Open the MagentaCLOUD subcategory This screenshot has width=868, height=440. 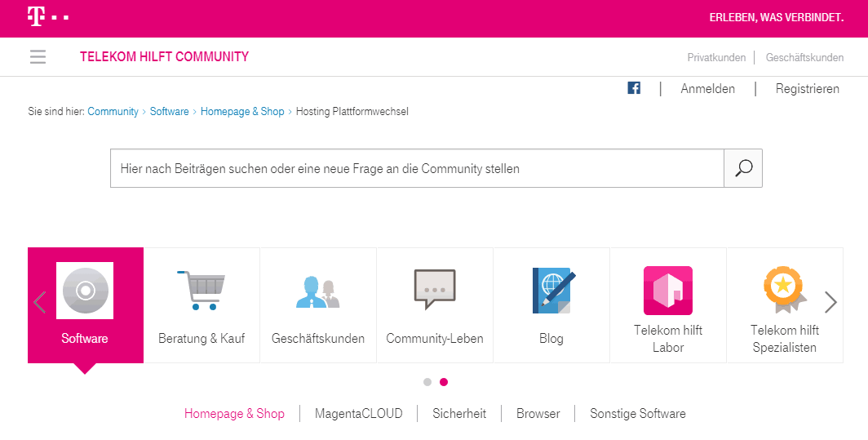click(359, 413)
